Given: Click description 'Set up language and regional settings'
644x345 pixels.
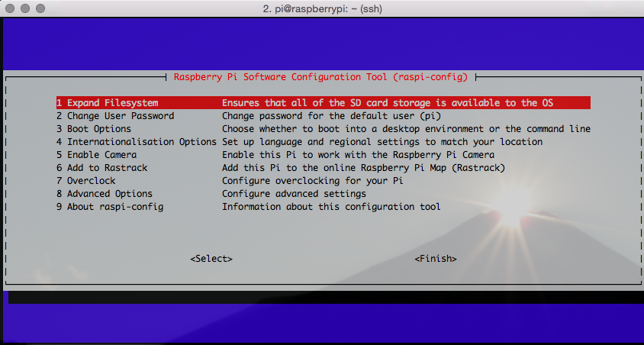Looking at the screenshot, I should [320, 142].
